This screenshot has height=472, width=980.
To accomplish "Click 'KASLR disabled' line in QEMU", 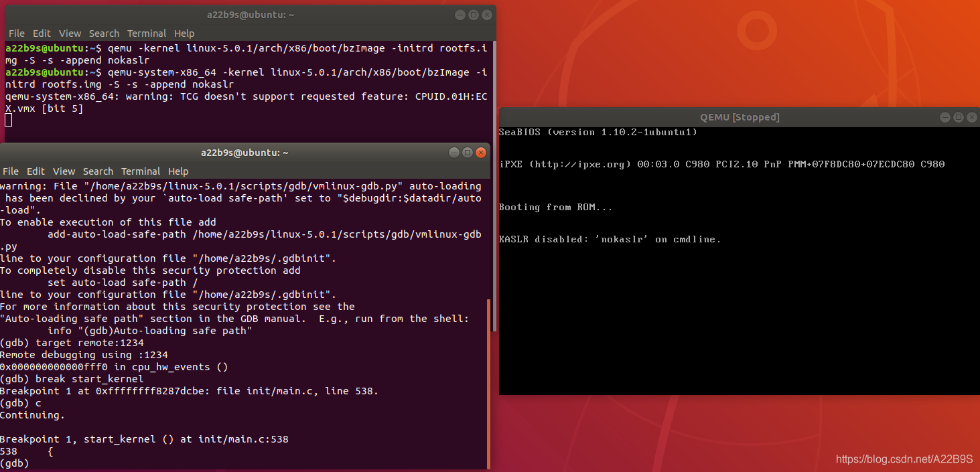I will point(610,239).
